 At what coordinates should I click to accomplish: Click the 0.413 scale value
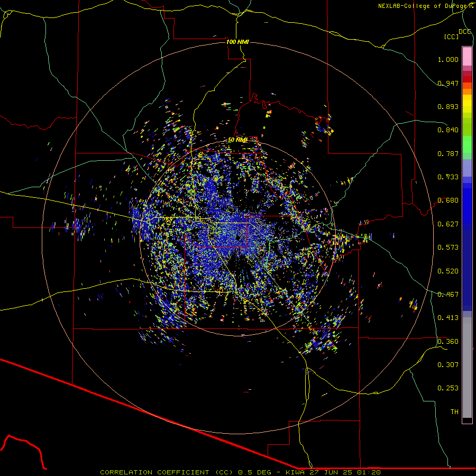448,318
